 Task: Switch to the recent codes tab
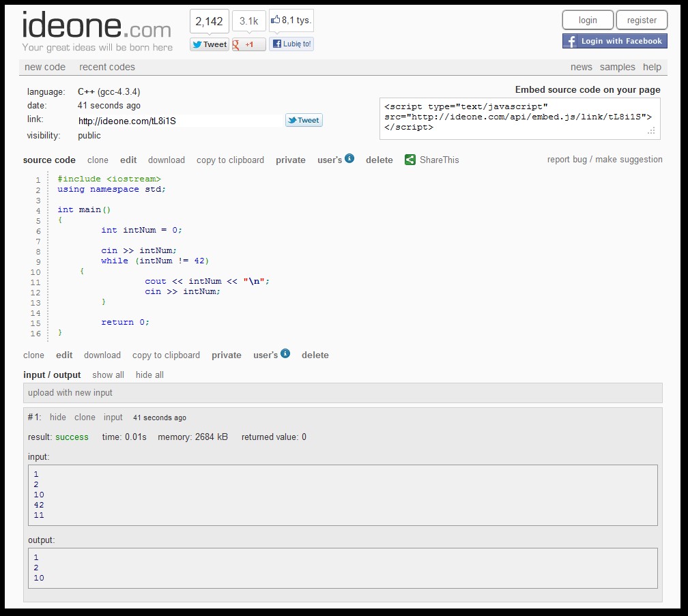click(x=106, y=67)
